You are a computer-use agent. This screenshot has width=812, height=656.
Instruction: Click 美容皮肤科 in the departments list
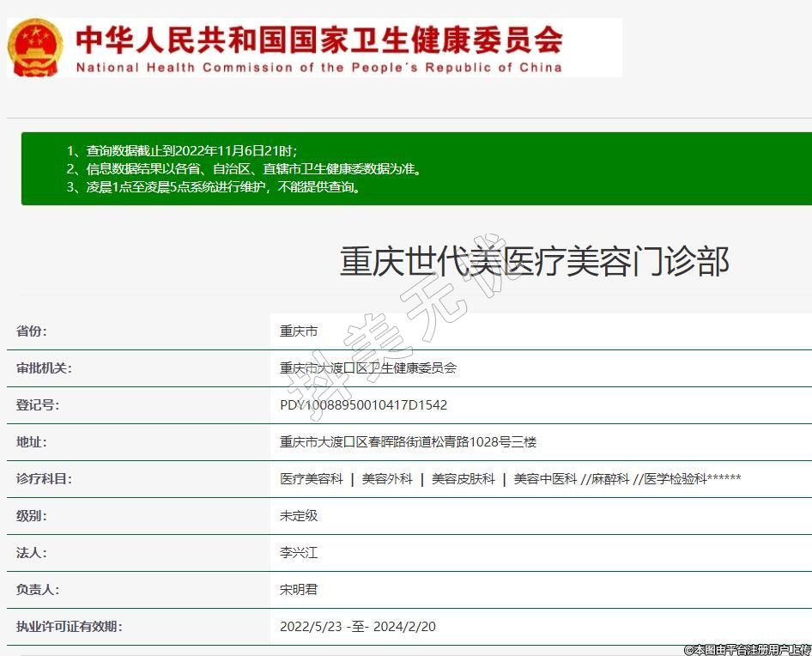point(463,479)
